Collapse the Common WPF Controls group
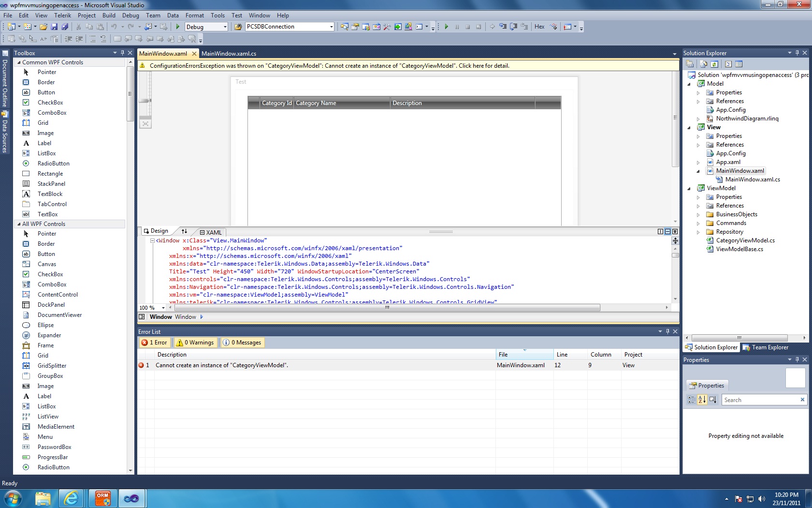The image size is (812, 508). pos(19,62)
